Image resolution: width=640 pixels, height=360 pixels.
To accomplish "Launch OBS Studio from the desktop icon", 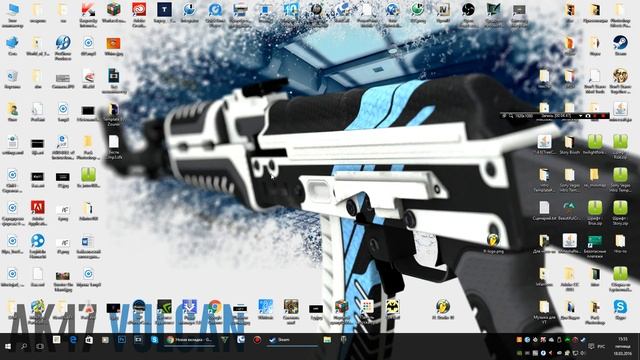I will click(468, 9).
